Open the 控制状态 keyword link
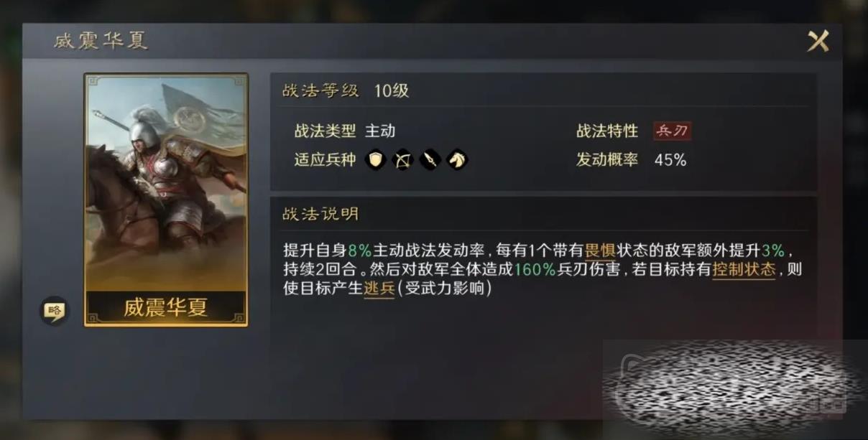 744,270
